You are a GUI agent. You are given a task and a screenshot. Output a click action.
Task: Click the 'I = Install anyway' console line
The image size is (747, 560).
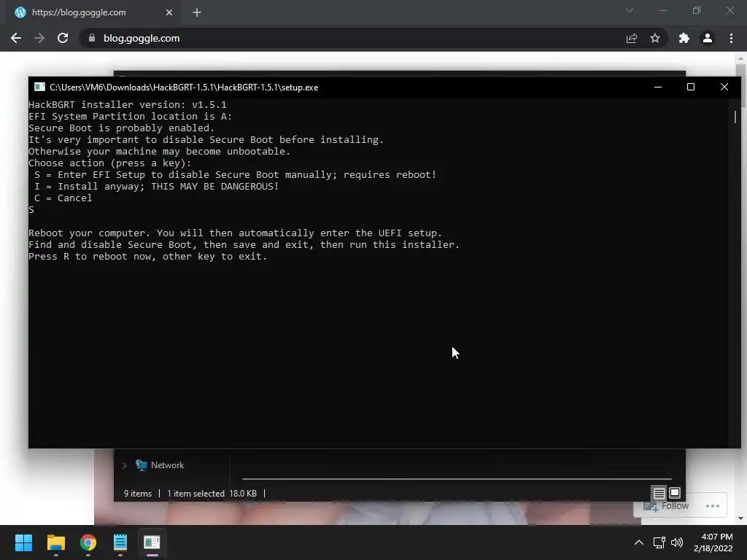point(156,186)
